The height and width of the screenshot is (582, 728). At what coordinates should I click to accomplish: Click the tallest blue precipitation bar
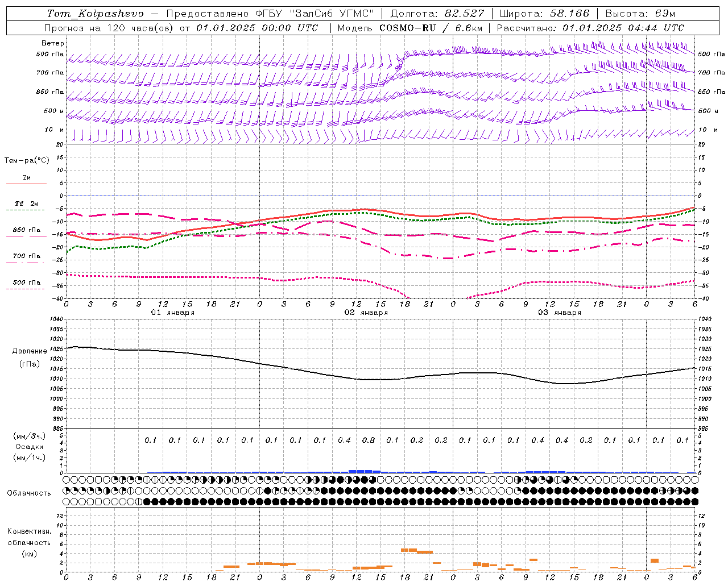click(361, 471)
